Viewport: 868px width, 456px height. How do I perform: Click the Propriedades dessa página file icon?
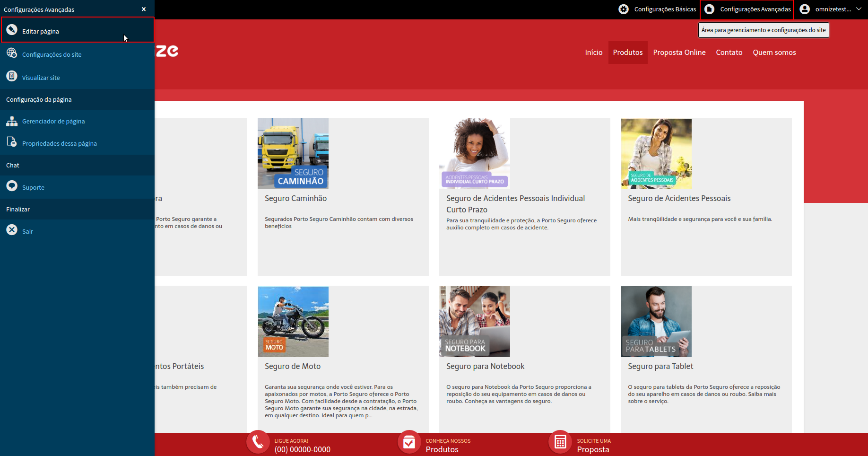coord(12,142)
